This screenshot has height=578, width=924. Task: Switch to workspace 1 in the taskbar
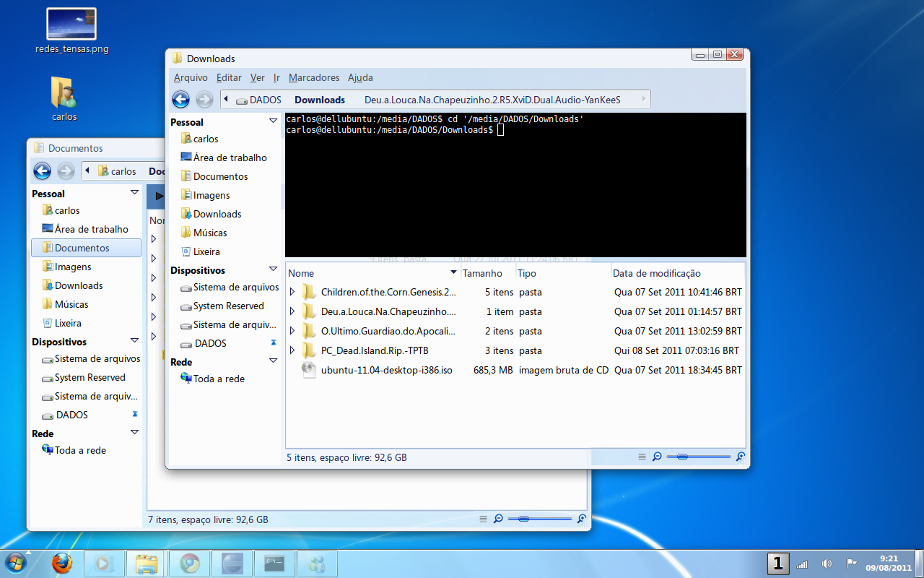pos(777,564)
